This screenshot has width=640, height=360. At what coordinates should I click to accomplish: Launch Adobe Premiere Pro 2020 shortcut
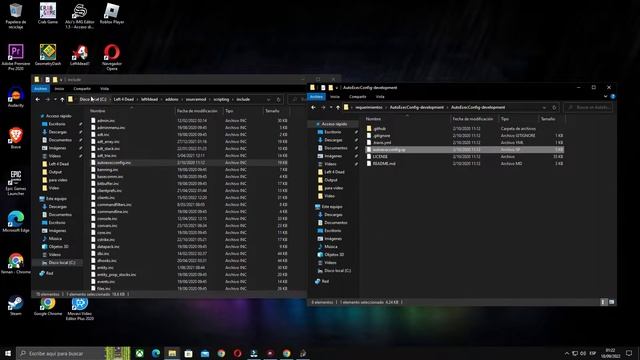[16, 57]
